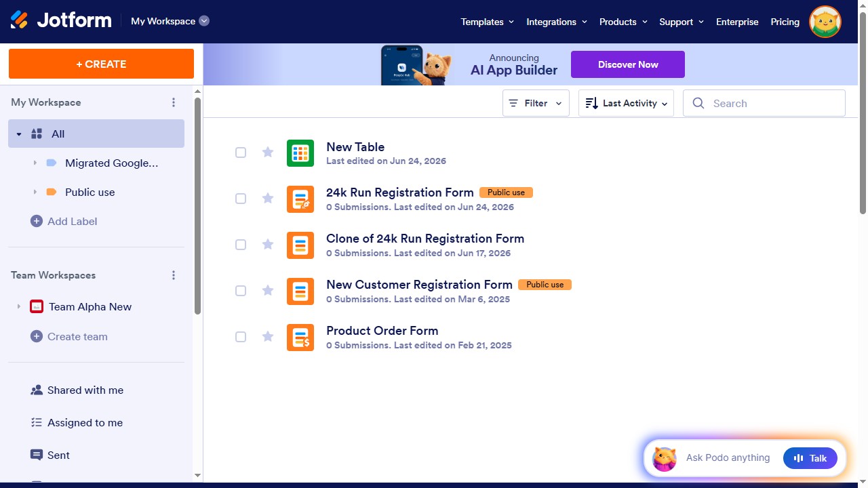
Task: Click the Podo cat avatar icon
Action: (665, 459)
